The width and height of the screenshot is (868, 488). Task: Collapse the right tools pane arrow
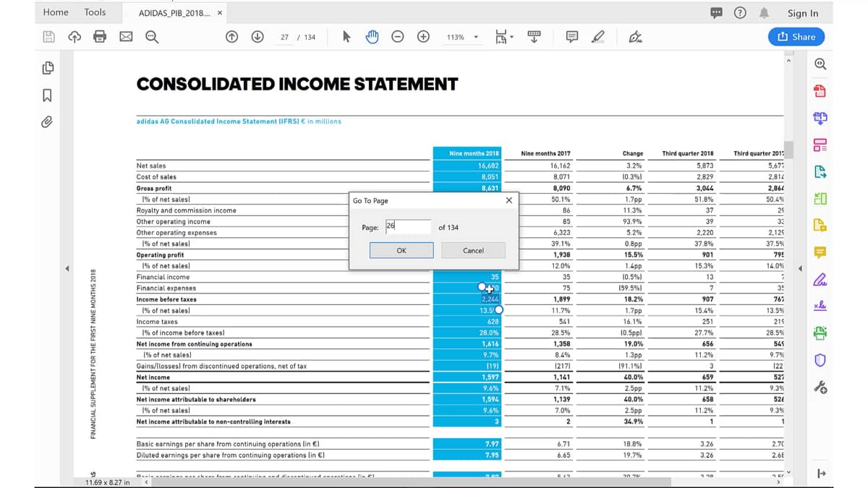click(x=801, y=269)
